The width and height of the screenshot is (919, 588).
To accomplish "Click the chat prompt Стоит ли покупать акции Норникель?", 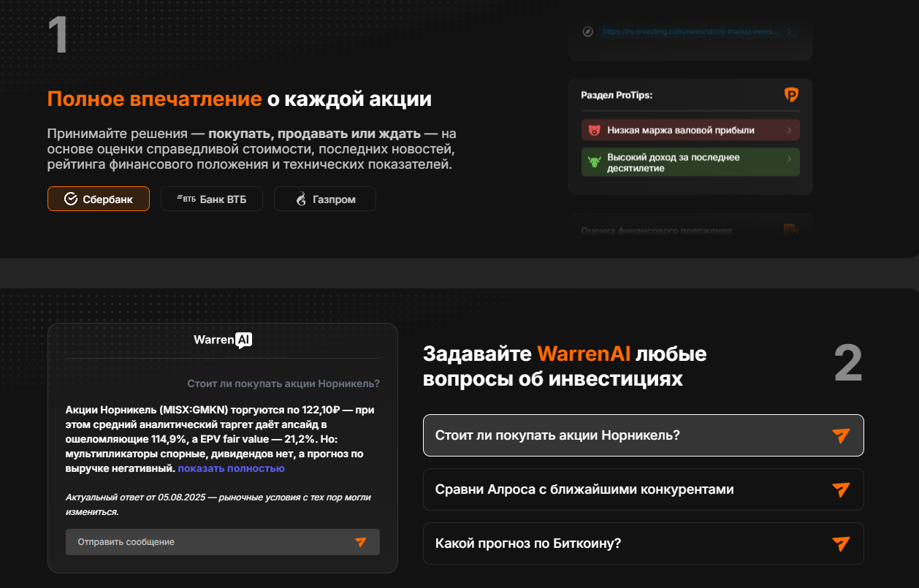I will tap(283, 383).
